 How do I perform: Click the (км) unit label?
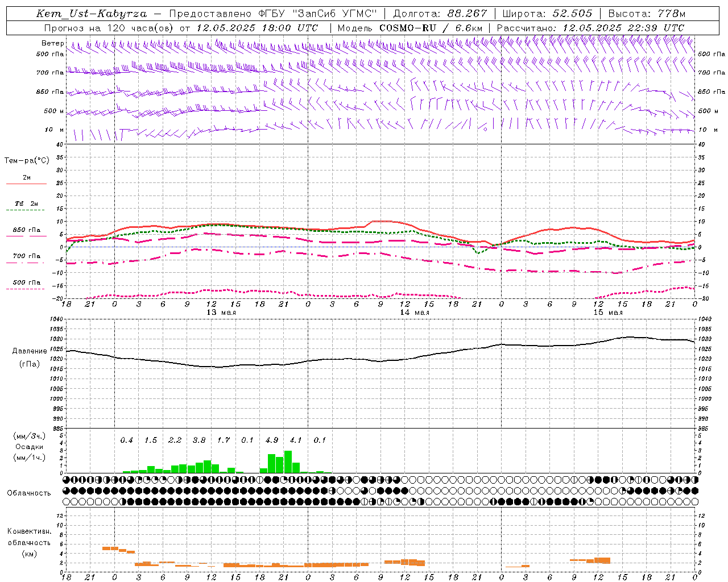point(29,554)
